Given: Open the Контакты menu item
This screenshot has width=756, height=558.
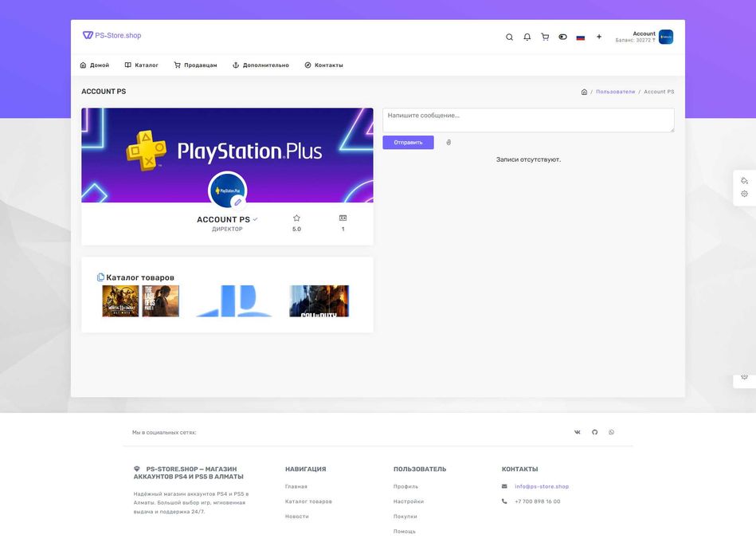Looking at the screenshot, I should click(323, 65).
